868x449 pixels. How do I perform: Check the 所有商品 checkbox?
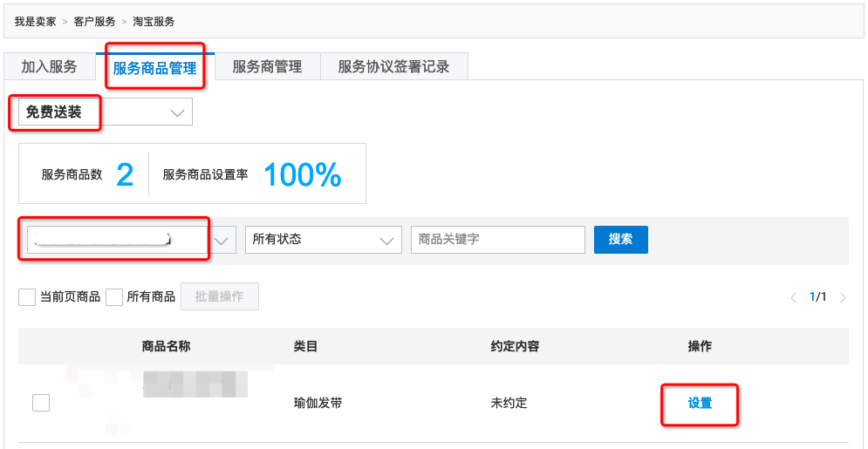point(114,297)
